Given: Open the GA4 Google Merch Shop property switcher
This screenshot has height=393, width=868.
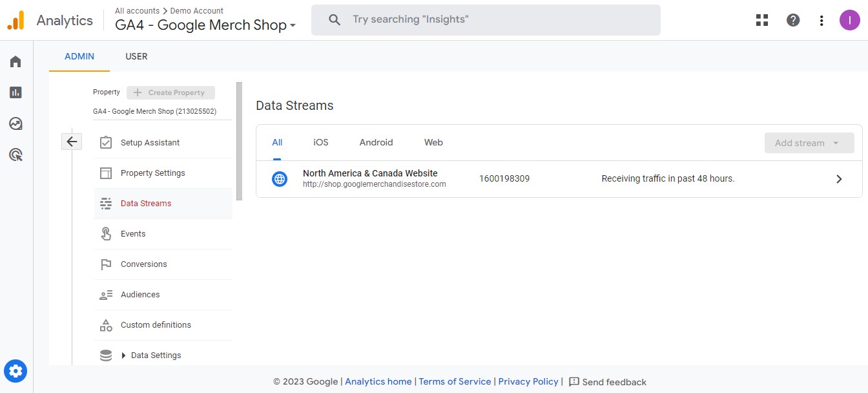Looking at the screenshot, I should [x=205, y=25].
